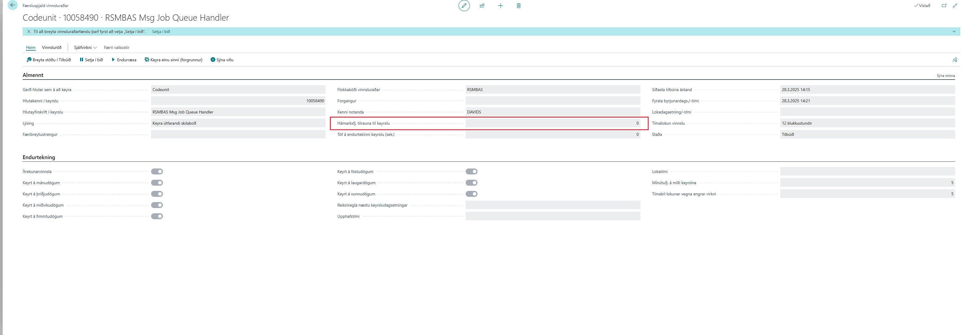
Task: Toggle Keyrt á föstudögum switch
Action: coord(471,172)
